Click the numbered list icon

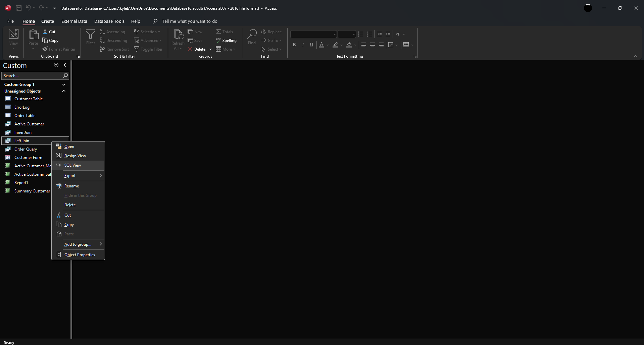pyautogui.click(x=369, y=34)
